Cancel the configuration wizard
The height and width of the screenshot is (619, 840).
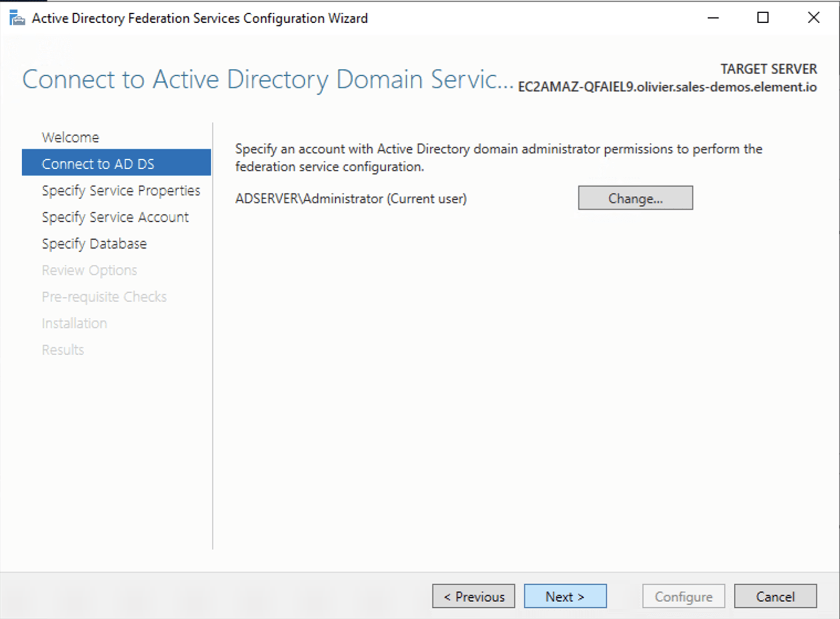point(776,596)
